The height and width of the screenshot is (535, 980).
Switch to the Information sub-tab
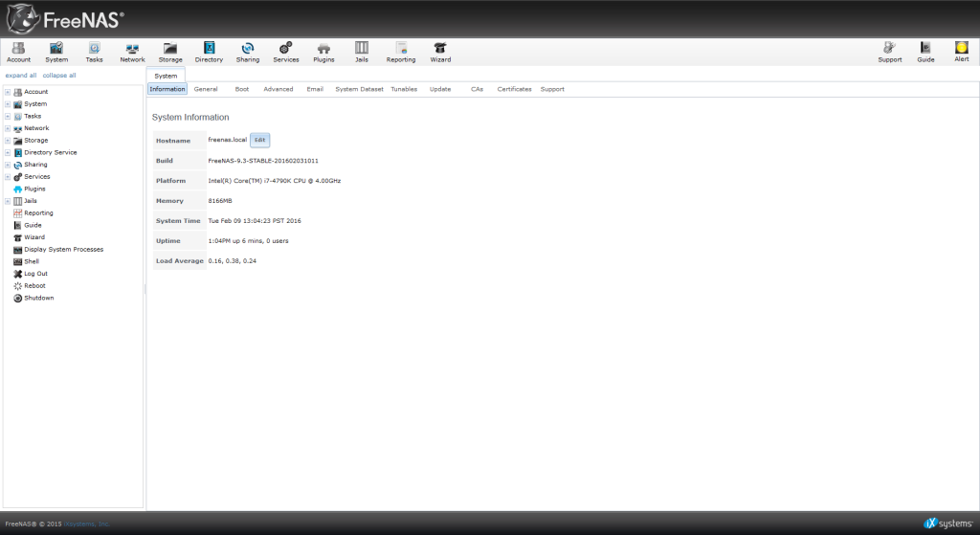167,89
